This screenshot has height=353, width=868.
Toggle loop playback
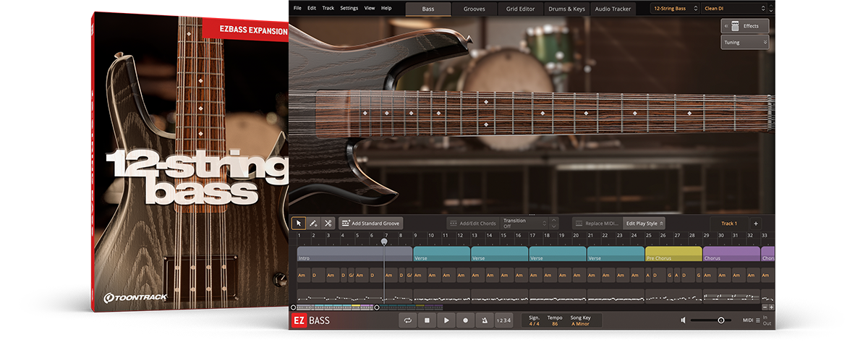tap(408, 320)
